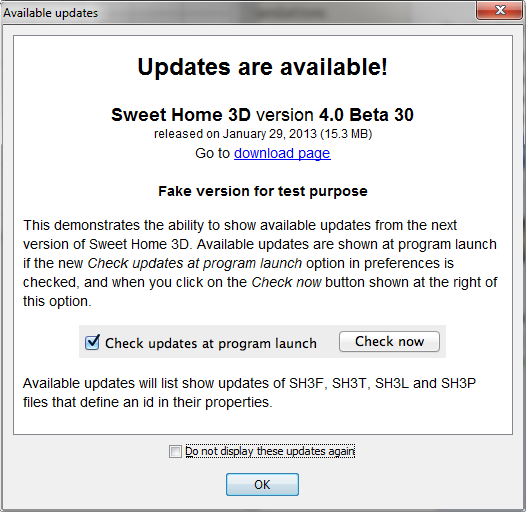Open the download page link
This screenshot has width=526, height=512.
pyautogui.click(x=282, y=153)
